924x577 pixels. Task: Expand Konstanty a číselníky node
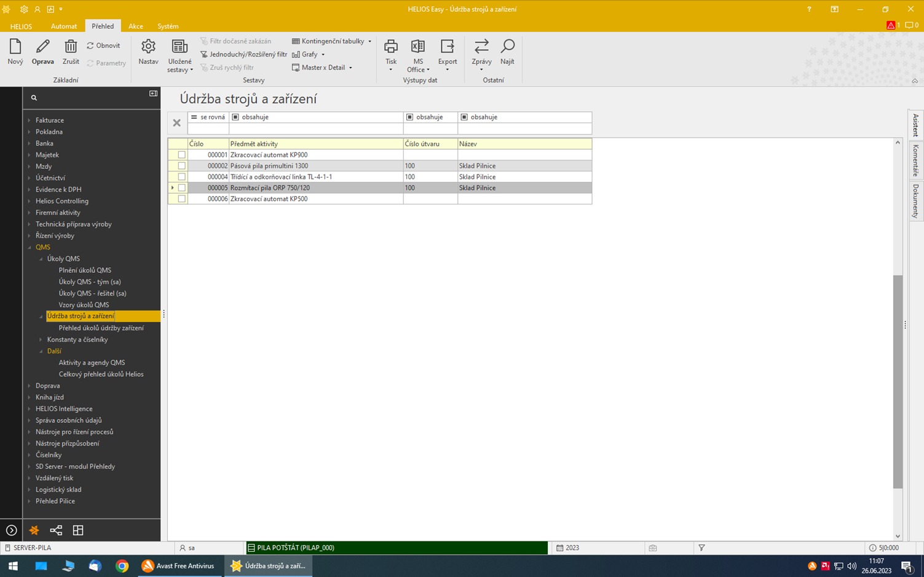(41, 340)
